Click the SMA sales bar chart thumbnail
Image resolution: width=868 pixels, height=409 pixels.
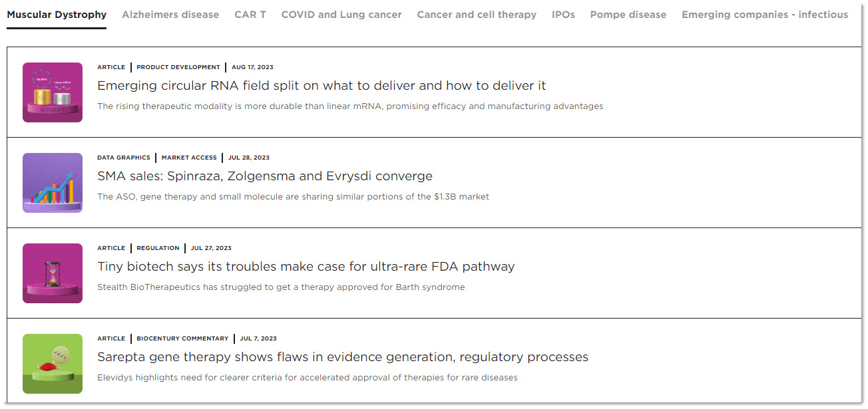[53, 183]
